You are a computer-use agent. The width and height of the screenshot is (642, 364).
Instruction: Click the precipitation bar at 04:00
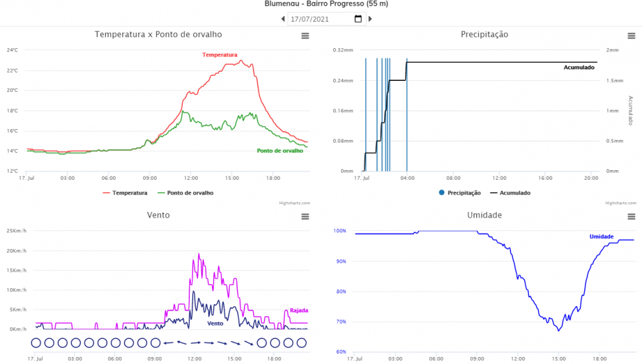click(x=407, y=116)
